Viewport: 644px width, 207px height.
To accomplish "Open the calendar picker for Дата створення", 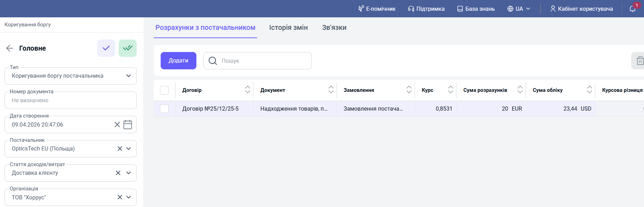I will tap(128, 124).
